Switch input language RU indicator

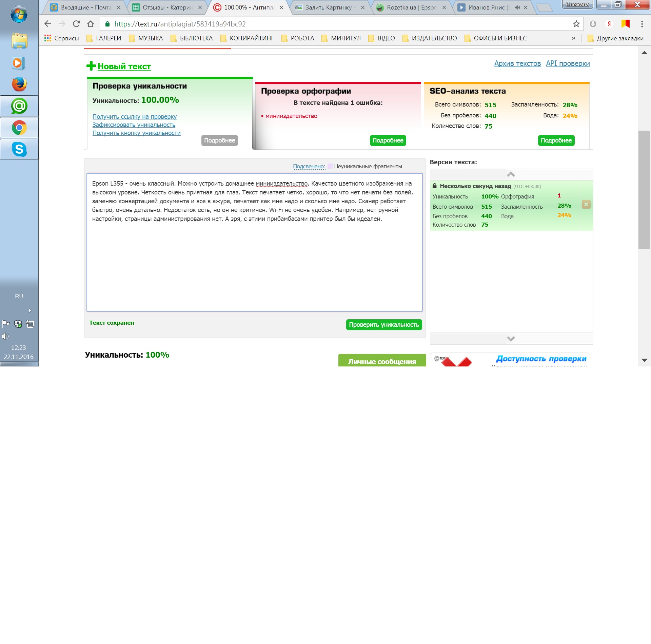point(19,296)
